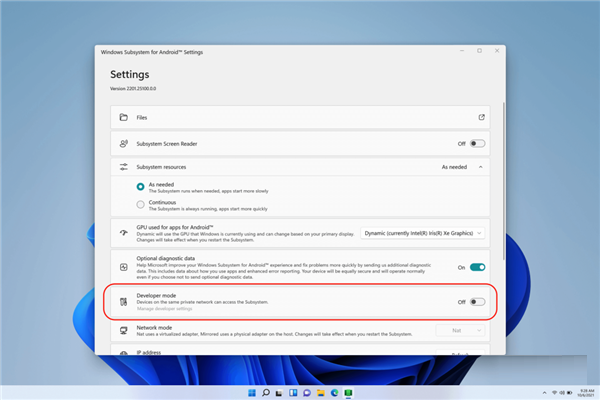Collapse the Subsystem resources section chevron
Viewport: 600px width, 400px height.
pyautogui.click(x=481, y=167)
